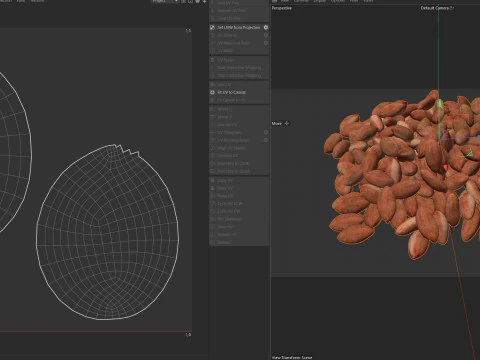Run Cycle UV CCW command
This screenshot has width=480, height=360.
230,203
